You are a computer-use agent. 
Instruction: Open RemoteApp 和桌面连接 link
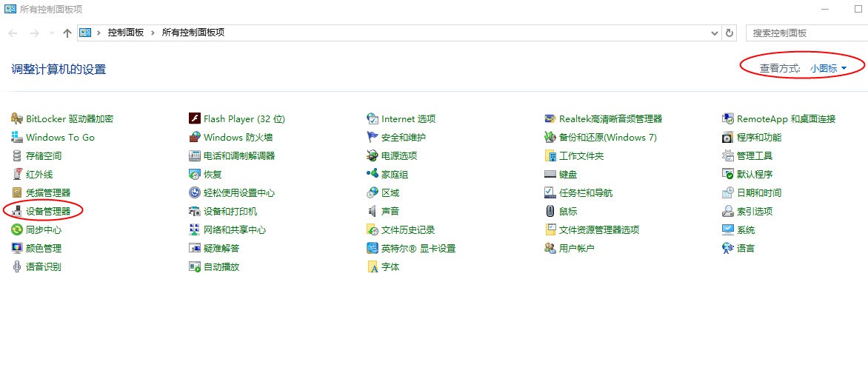point(786,119)
